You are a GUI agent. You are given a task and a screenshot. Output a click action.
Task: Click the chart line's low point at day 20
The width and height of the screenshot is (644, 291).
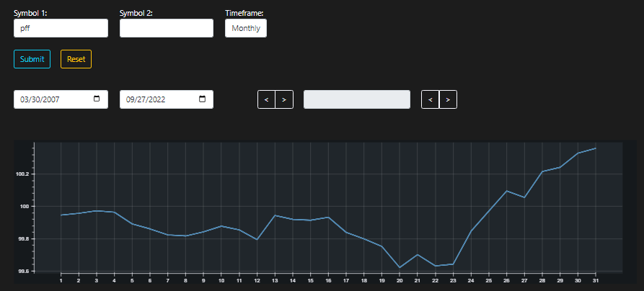[x=400, y=268]
